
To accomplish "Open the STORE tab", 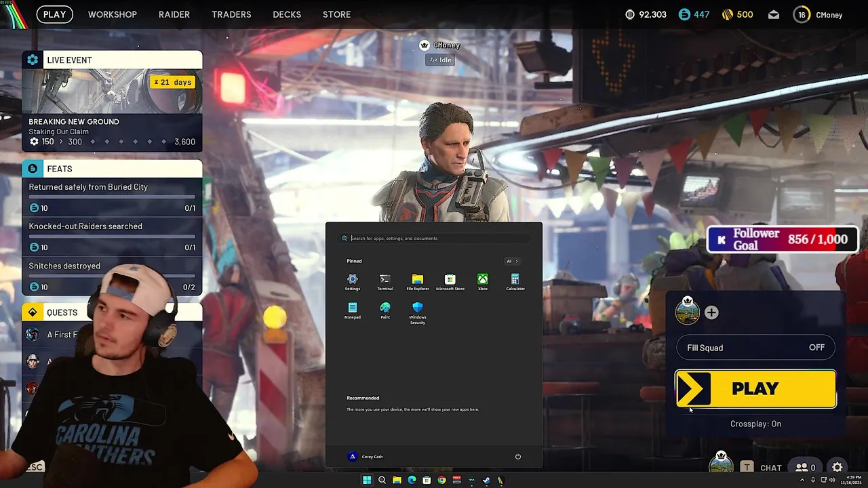I will (337, 14).
